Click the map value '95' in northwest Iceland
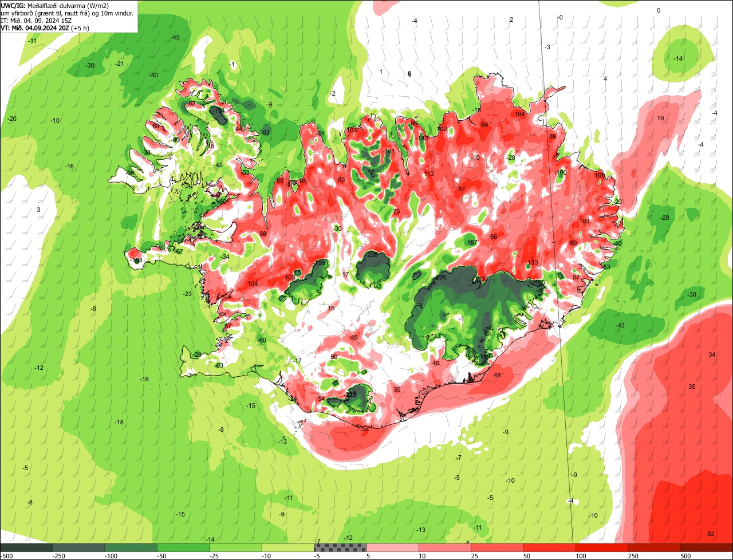This screenshot has width=733, height=560. click(303, 181)
